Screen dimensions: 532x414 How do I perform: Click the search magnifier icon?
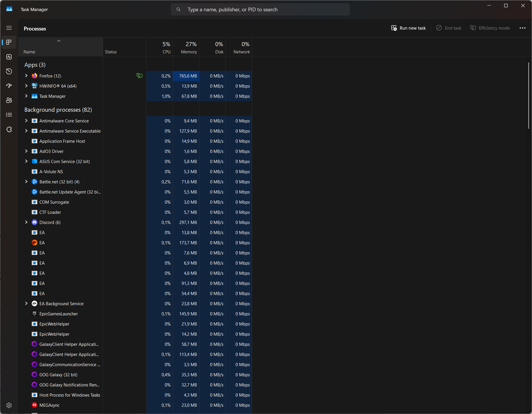point(178,10)
